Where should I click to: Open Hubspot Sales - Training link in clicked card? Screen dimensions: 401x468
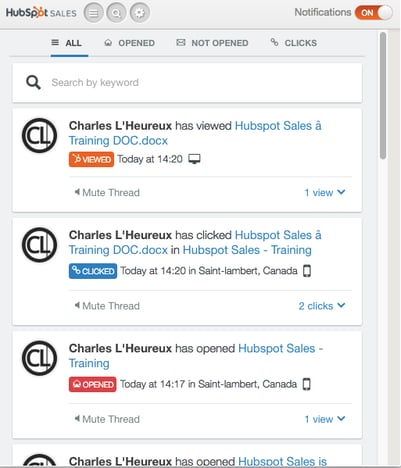click(247, 250)
